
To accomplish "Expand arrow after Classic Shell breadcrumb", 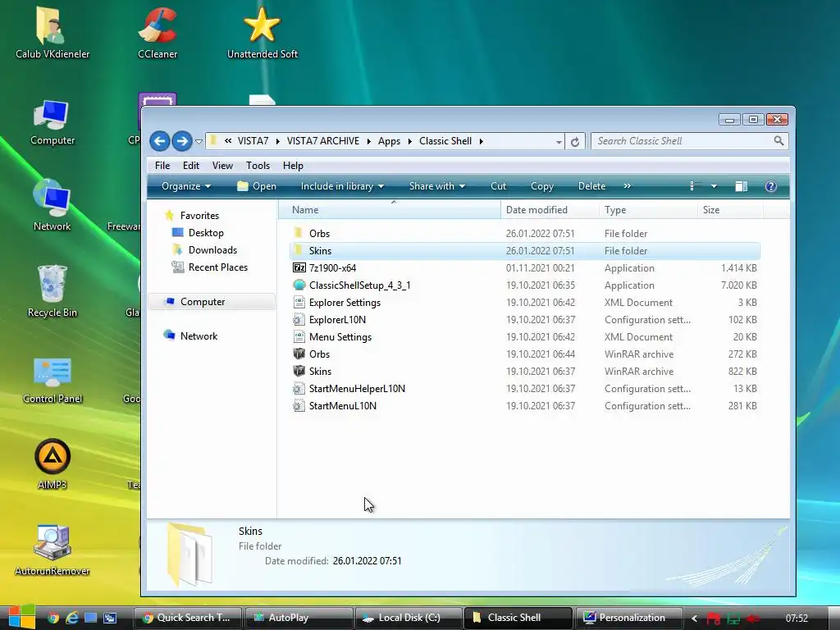I will click(481, 141).
